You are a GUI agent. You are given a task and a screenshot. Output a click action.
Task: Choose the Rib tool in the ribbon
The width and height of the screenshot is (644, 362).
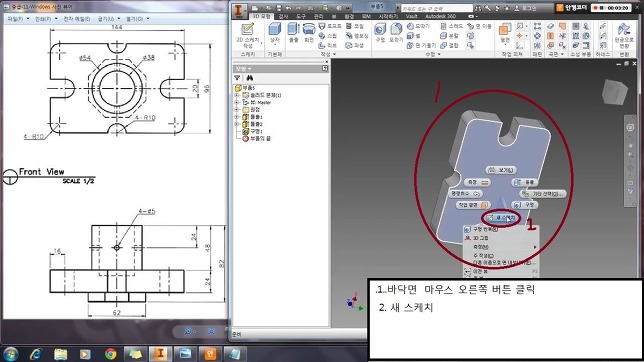pos(328,46)
